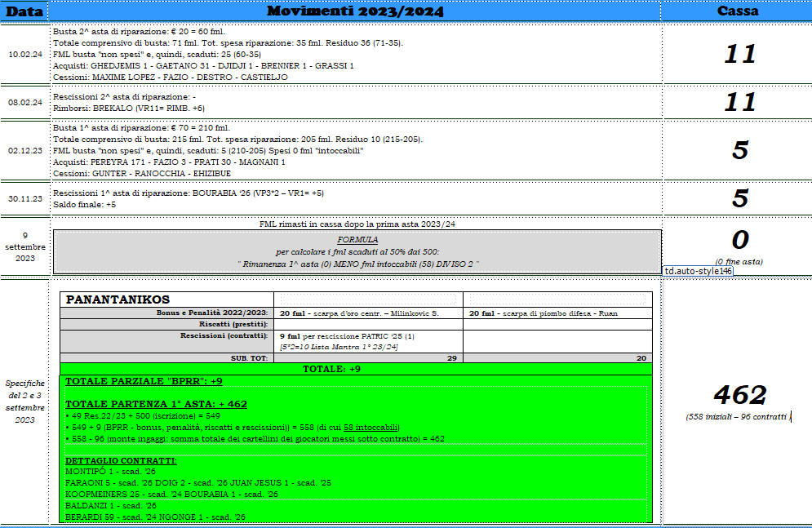
Task: Click the '(0 fine asta)' note
Action: pos(739,261)
